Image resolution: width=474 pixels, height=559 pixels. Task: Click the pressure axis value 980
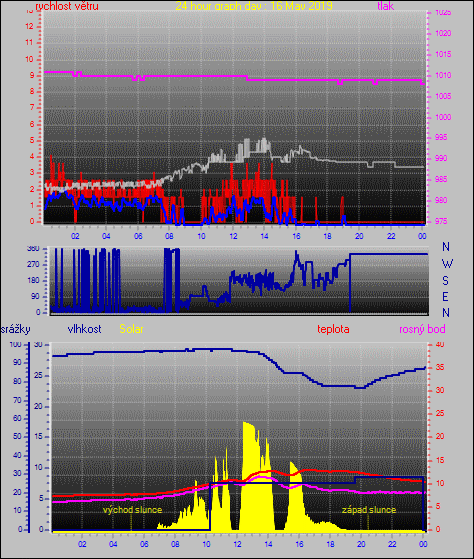click(441, 200)
